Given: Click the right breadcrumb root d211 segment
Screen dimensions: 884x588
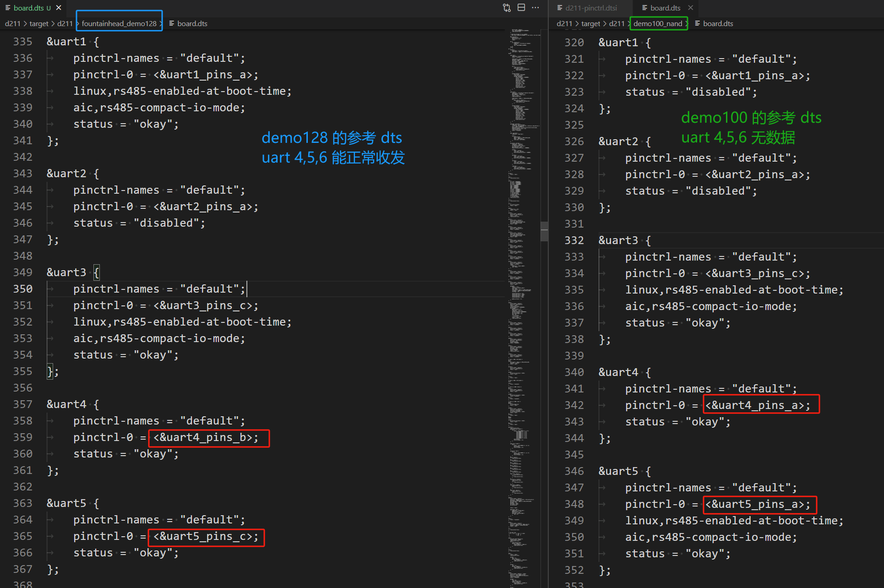Looking at the screenshot, I should (564, 23).
